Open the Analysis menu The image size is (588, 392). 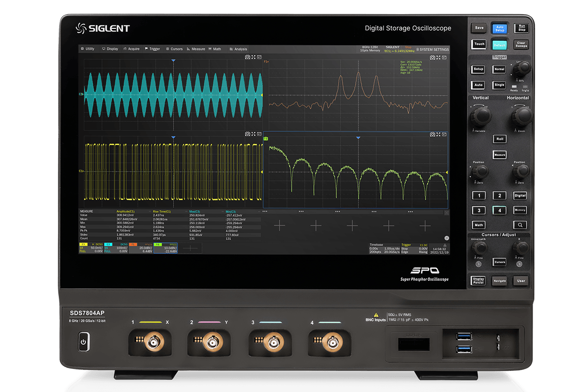click(239, 49)
